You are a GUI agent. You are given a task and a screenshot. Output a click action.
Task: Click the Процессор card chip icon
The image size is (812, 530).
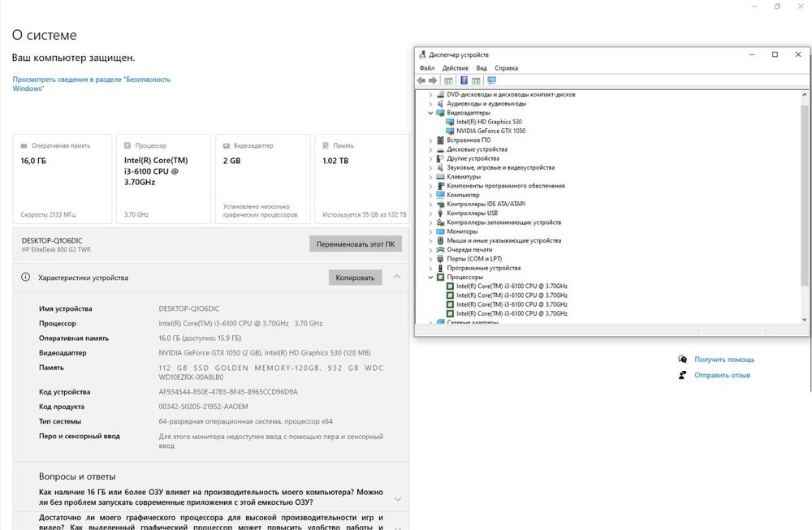(x=127, y=146)
